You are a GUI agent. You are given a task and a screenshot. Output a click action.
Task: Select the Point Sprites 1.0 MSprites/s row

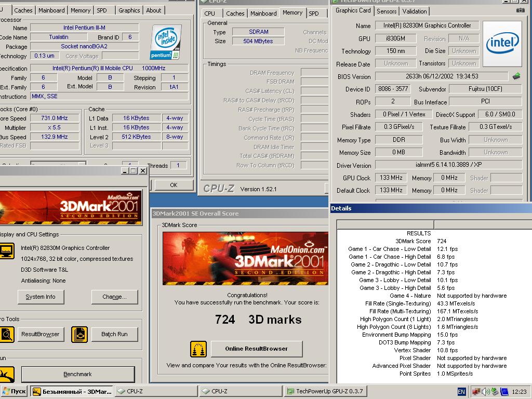(x=435, y=374)
